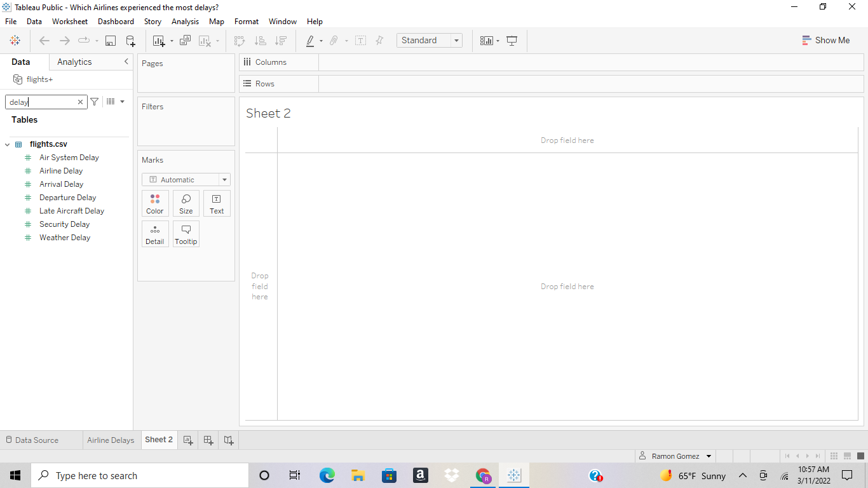
Task: Click the Tooltip button on Marks card
Action: click(186, 234)
